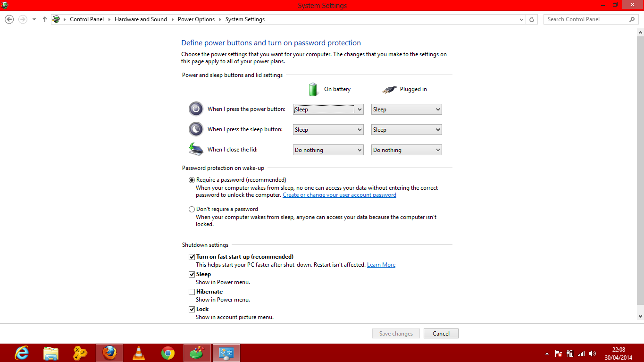The width and height of the screenshot is (644, 362).
Task: Click the 'Plugged in' column label
Action: 413,89
